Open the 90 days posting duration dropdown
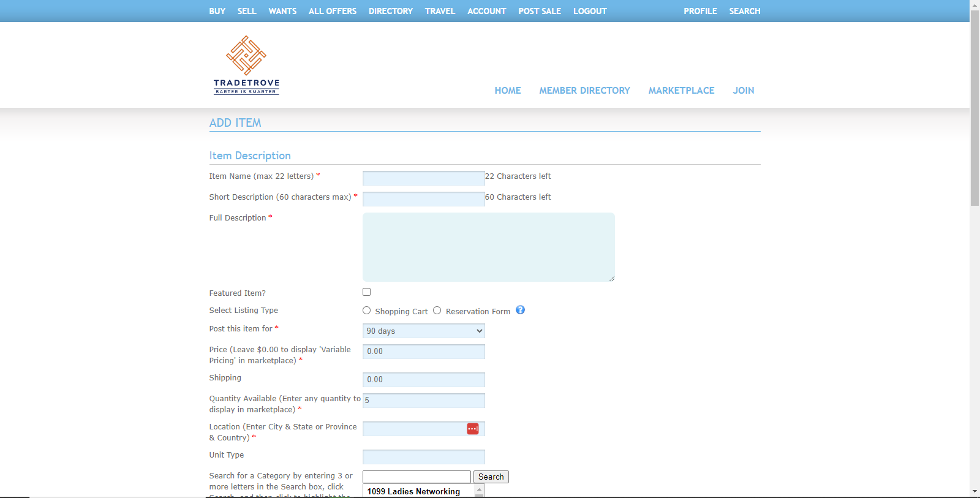 click(x=423, y=331)
